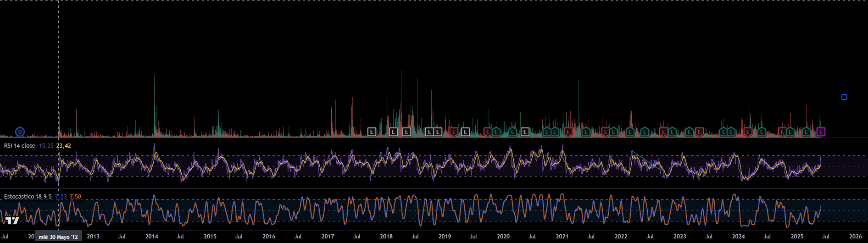Viewport: 868px width, 243px height.
Task: Click the 2023 label on time axis
Action: [x=679, y=237]
